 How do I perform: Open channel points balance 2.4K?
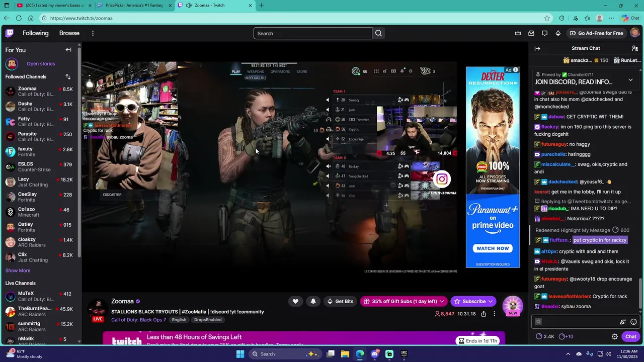pyautogui.click(x=545, y=336)
